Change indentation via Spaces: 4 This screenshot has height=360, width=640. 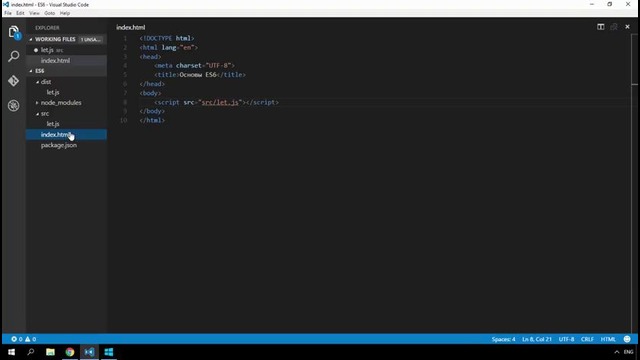[503, 339]
